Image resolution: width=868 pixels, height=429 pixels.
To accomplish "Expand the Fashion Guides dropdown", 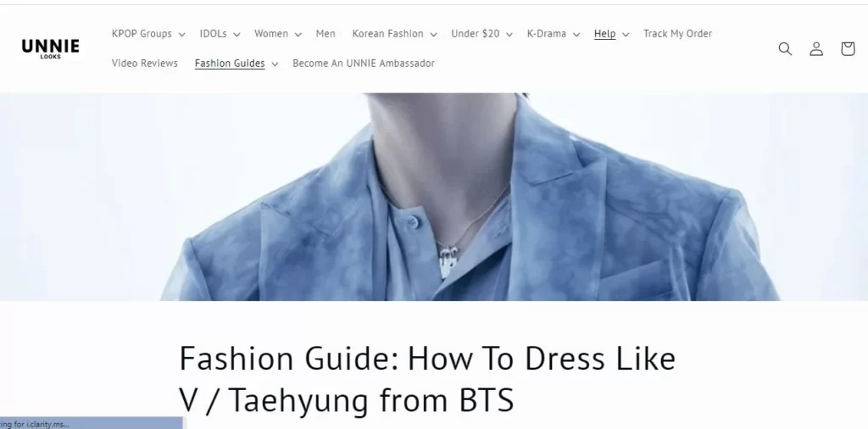I will (x=236, y=64).
